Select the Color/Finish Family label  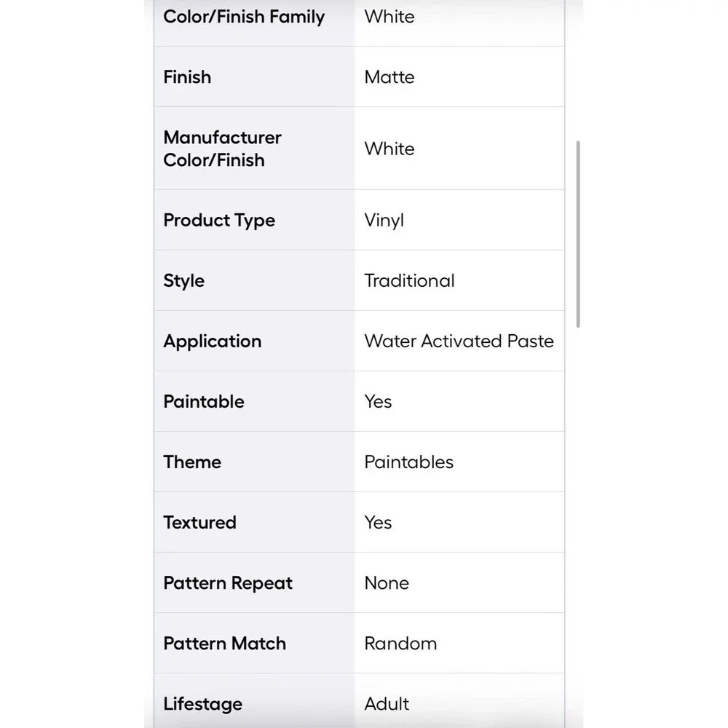click(244, 17)
